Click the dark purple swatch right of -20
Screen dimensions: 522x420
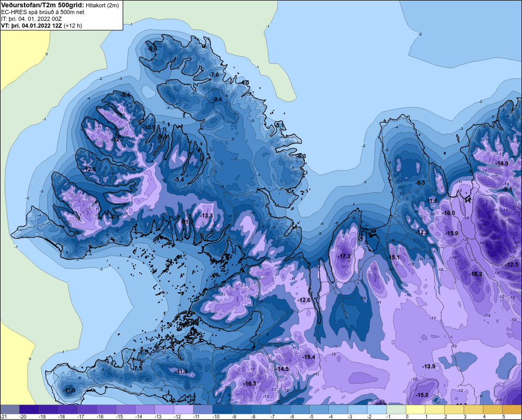pyautogui.click(x=29, y=410)
